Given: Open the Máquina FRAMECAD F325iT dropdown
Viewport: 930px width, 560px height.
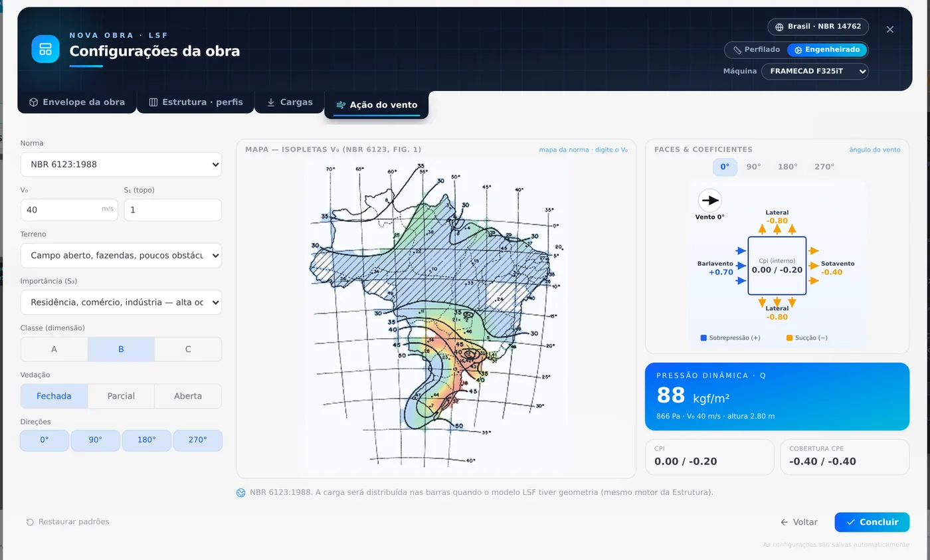Looking at the screenshot, I should point(814,71).
